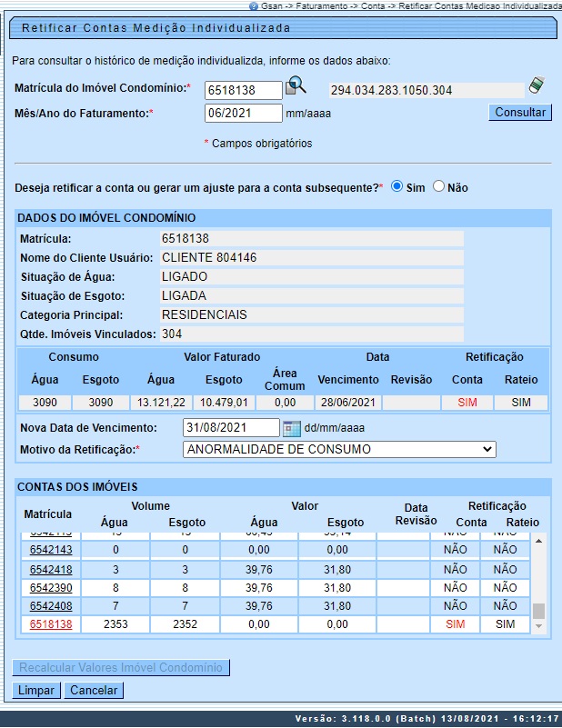Image resolution: width=562 pixels, height=728 pixels.
Task: Click the eraser icon to clear the matrícula
Action: pos(537,86)
